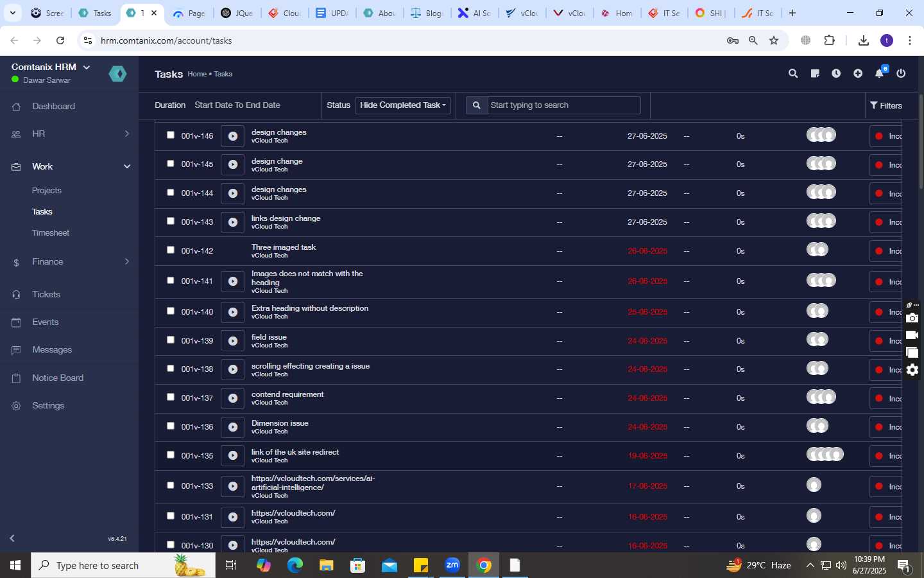924x578 pixels.
Task: Open the timer clock icon in header
Action: tap(836, 74)
